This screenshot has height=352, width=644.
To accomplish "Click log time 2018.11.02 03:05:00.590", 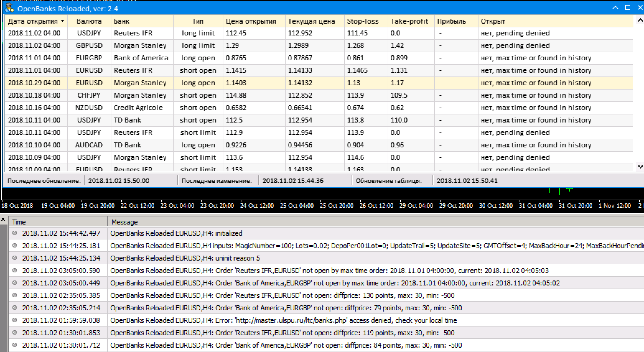I will click(61, 271).
